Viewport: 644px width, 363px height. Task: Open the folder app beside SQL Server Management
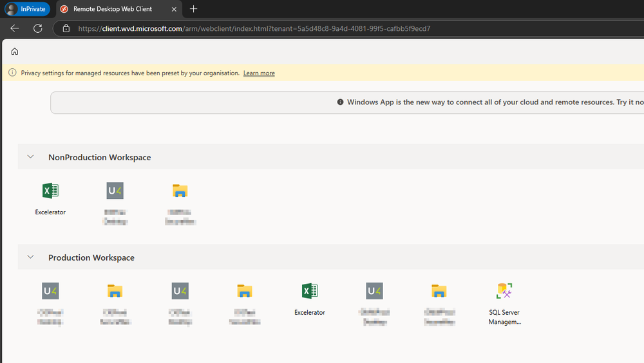point(439,292)
